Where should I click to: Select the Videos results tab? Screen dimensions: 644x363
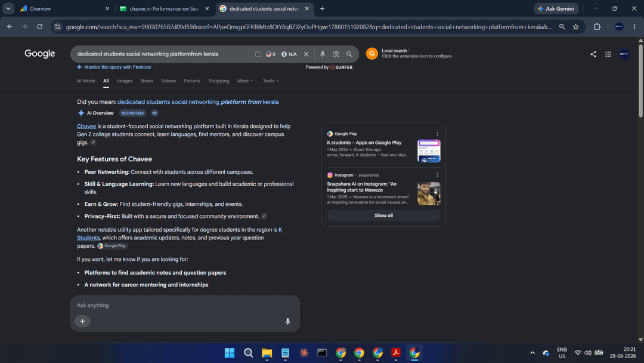[168, 81]
